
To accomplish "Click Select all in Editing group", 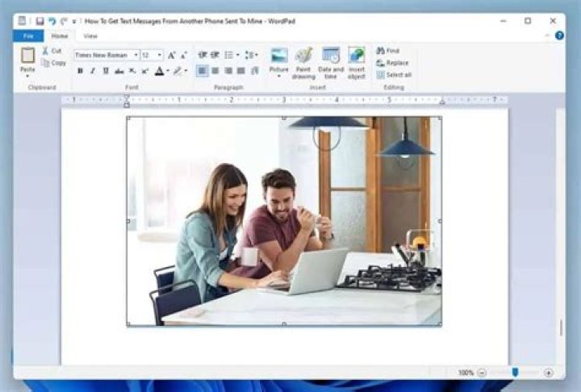I will click(394, 75).
